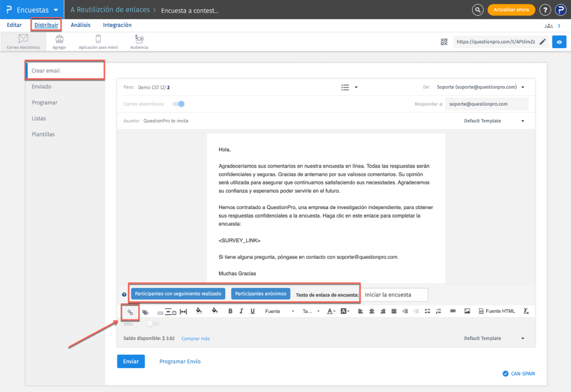Viewport: 571px width, 392px height.
Task: Click the tag icon in editor toolbar
Action: click(x=145, y=312)
